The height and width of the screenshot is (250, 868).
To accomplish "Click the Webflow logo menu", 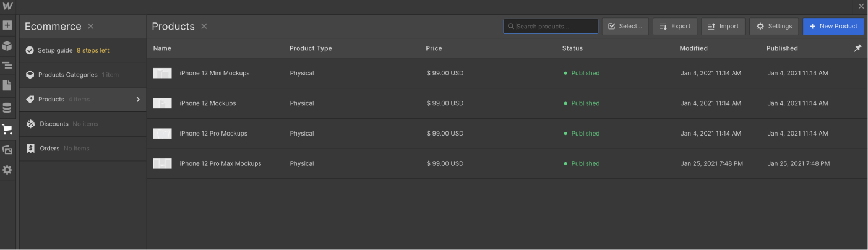I will pyautogui.click(x=7, y=6).
